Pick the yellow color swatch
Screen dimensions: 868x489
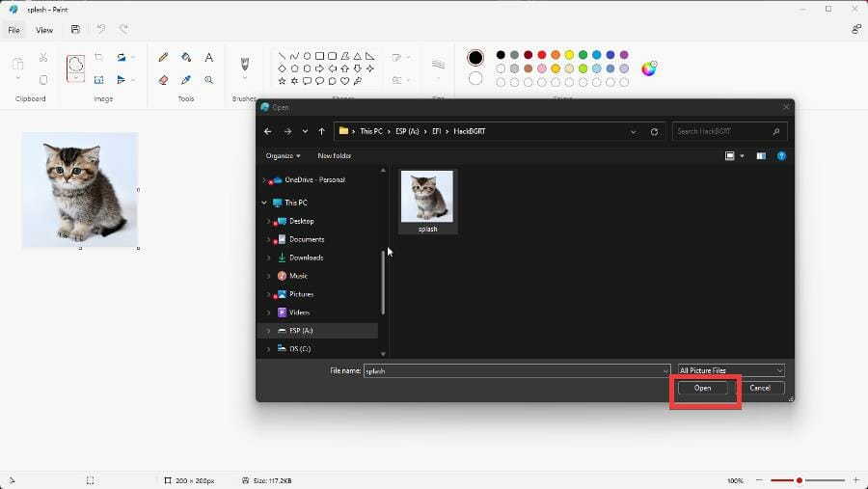pos(569,55)
